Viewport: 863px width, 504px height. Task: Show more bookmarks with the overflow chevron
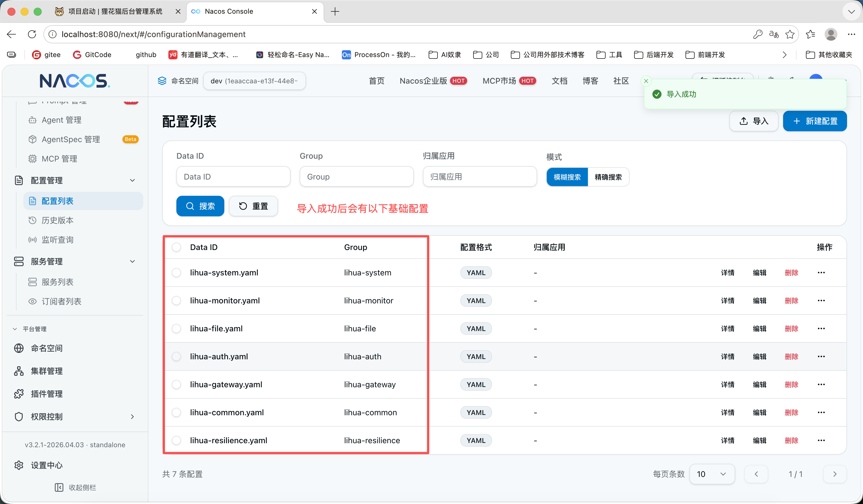pos(785,55)
